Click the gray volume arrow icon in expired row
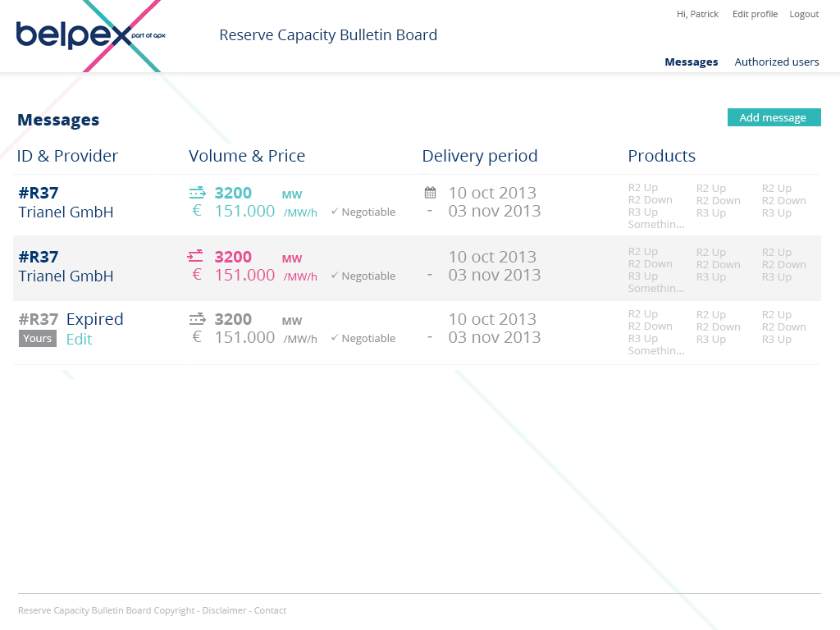Screen dimensions: 840x630 click(x=197, y=319)
